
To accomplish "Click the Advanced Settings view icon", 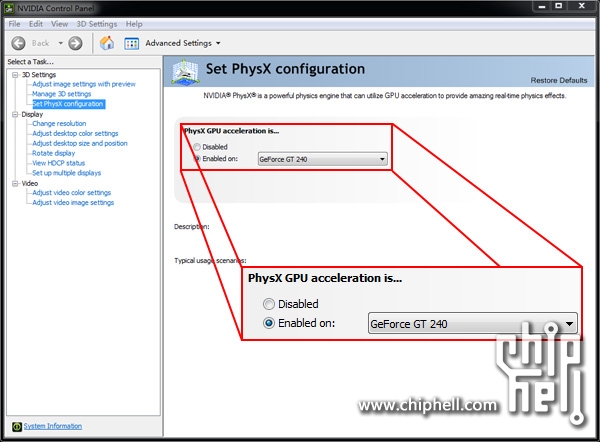I will click(x=131, y=43).
